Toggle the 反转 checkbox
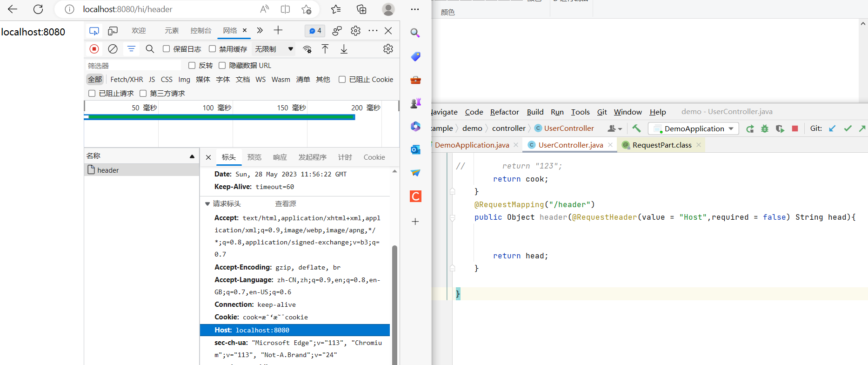868x365 pixels. (x=192, y=66)
